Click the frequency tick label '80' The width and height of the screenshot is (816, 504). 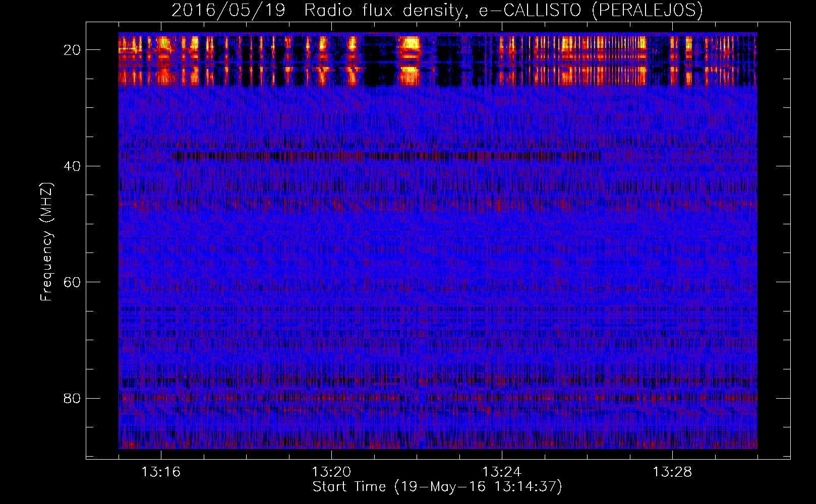(x=72, y=399)
